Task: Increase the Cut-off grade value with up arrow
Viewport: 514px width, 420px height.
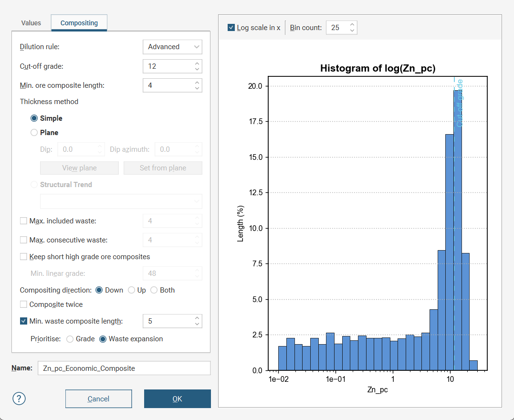Action: pyautogui.click(x=197, y=63)
